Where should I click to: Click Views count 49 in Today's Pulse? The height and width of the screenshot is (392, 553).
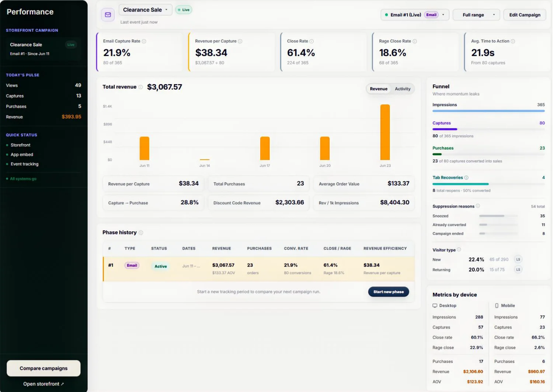pyautogui.click(x=78, y=85)
